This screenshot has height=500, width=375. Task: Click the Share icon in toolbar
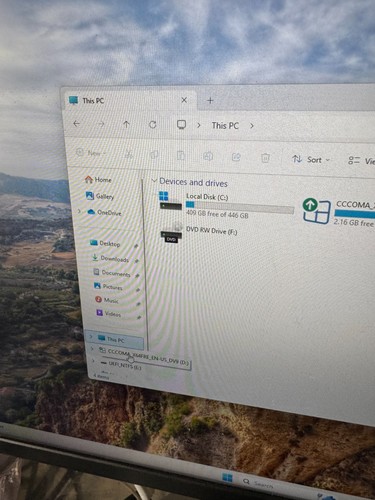click(x=236, y=157)
